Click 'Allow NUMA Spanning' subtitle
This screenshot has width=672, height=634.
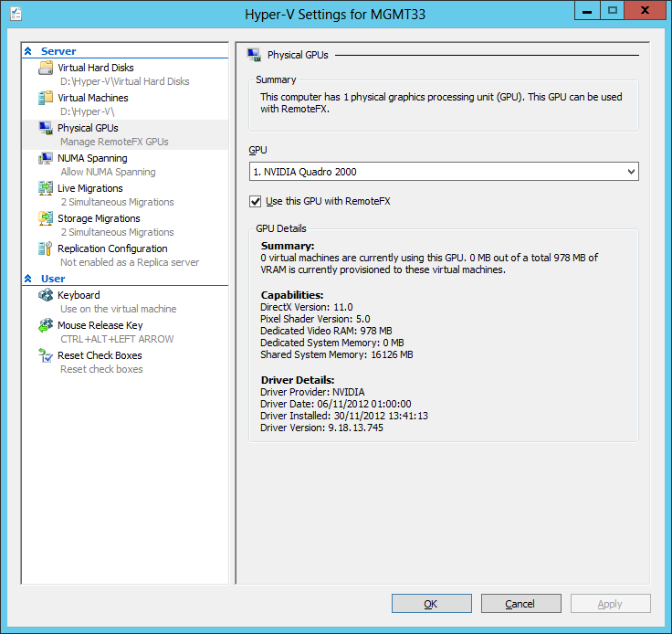click(108, 172)
